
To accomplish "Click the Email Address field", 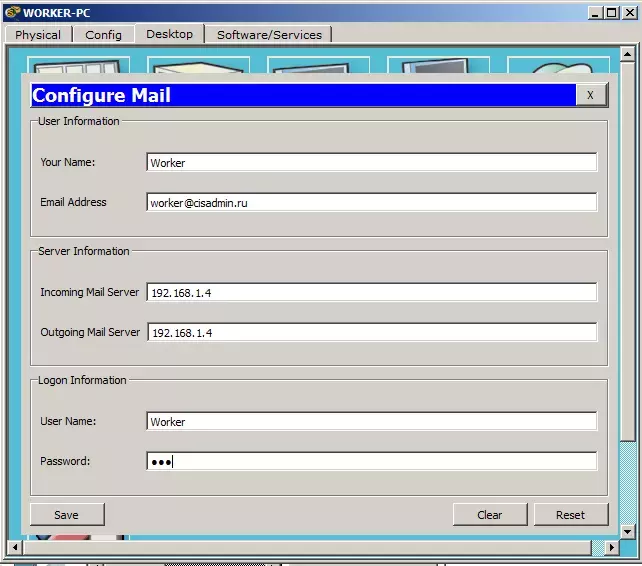I will pyautogui.click(x=371, y=202).
